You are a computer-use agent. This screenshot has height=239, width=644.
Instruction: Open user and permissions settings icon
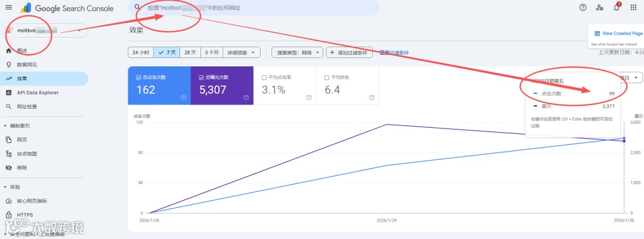click(599, 7)
